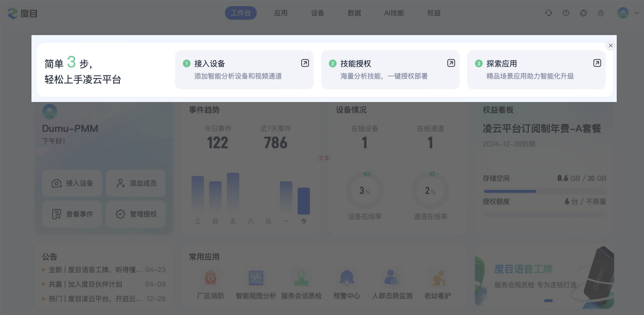Open external link on 技能授权 card
The height and width of the screenshot is (315, 644).
451,63
